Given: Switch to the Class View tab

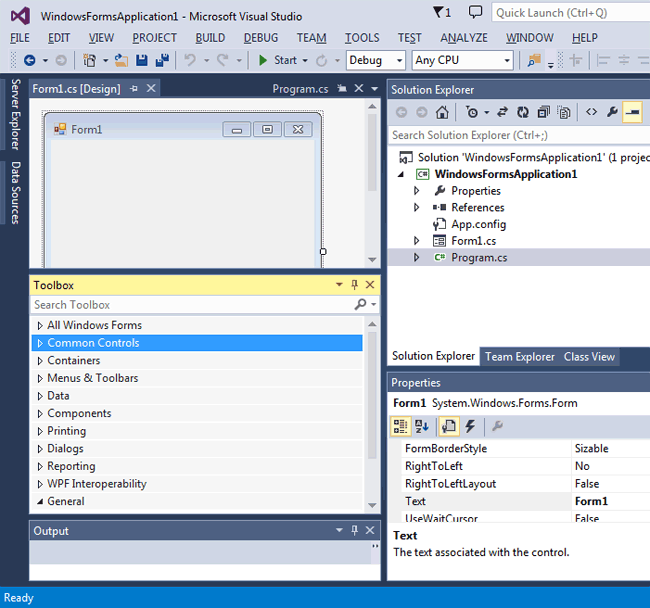Looking at the screenshot, I should (x=589, y=357).
